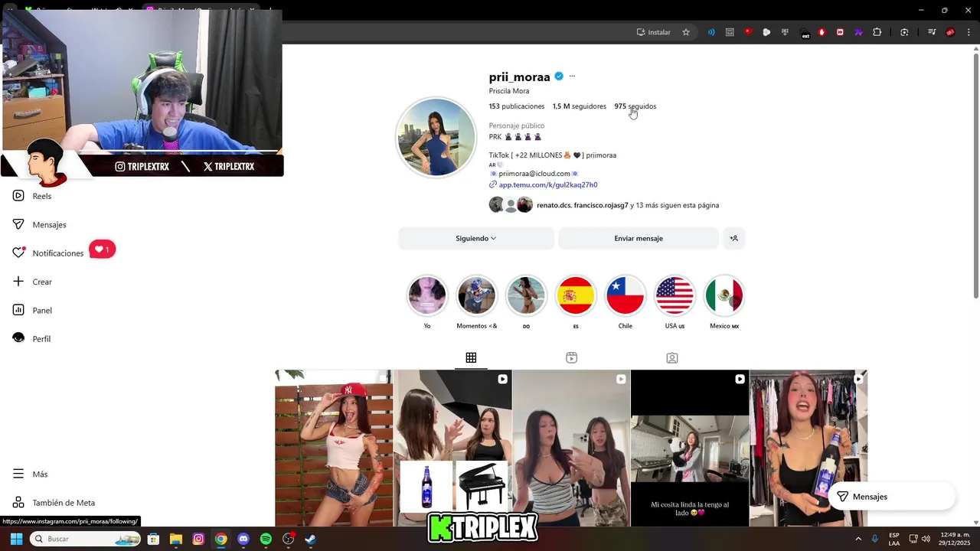Open File Explorer from the taskbar
Viewport: 980px width, 551px height.
coord(175,539)
